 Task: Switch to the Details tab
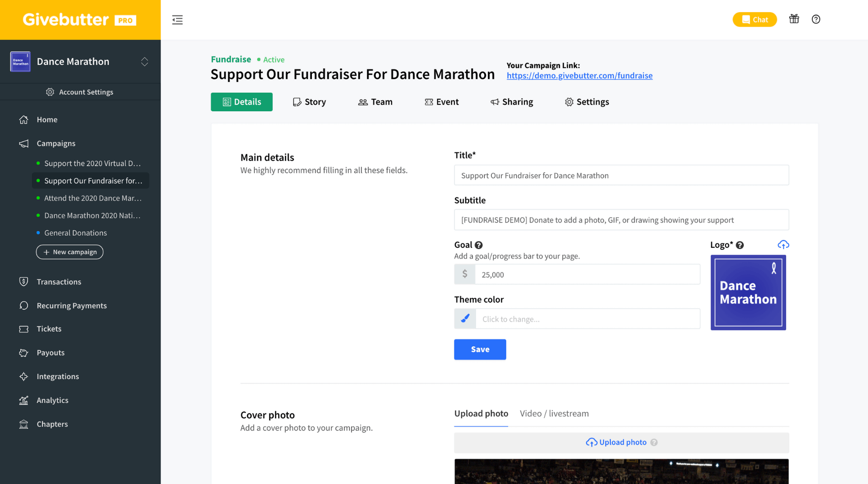(241, 102)
